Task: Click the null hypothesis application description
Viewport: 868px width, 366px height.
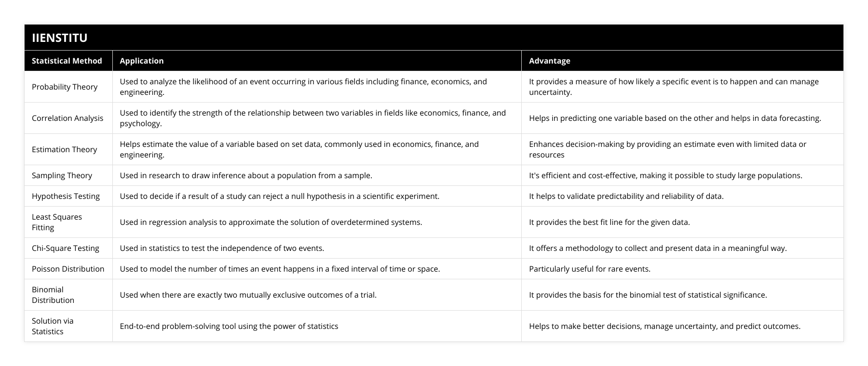Action: click(x=279, y=196)
